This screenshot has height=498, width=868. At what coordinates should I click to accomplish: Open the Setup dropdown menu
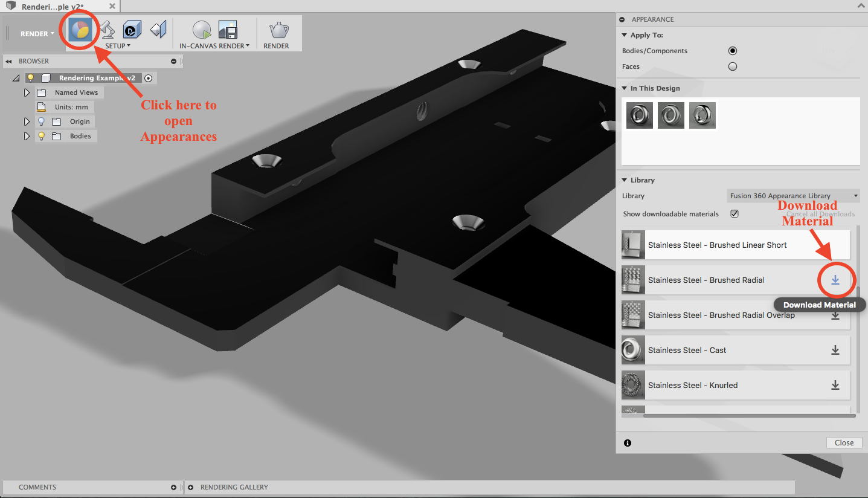[x=118, y=45]
